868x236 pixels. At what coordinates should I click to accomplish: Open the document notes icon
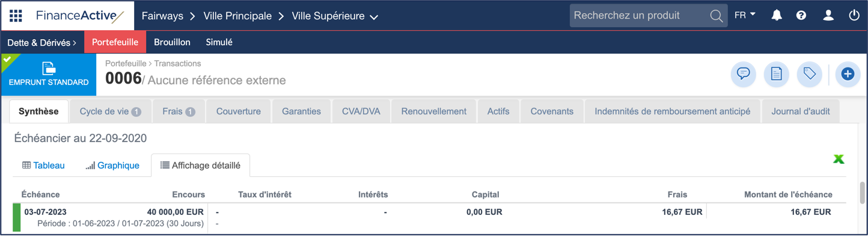pyautogui.click(x=776, y=74)
